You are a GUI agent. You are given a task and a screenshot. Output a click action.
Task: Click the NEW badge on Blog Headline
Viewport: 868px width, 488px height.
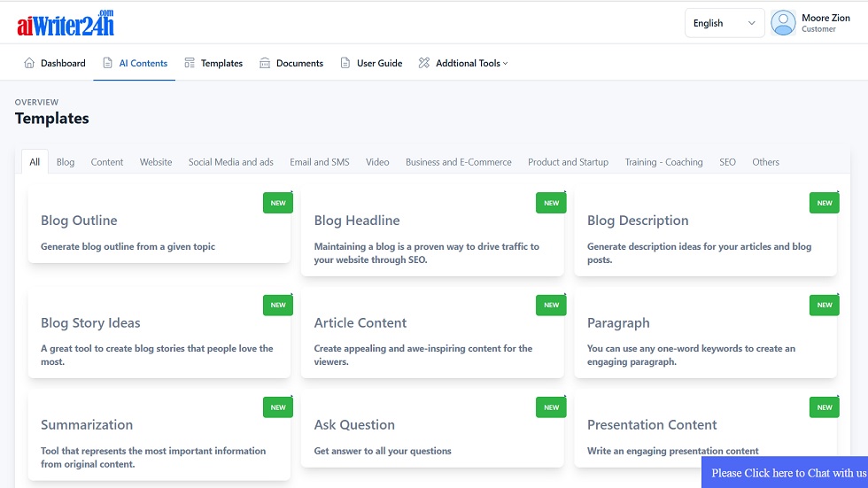(x=551, y=203)
